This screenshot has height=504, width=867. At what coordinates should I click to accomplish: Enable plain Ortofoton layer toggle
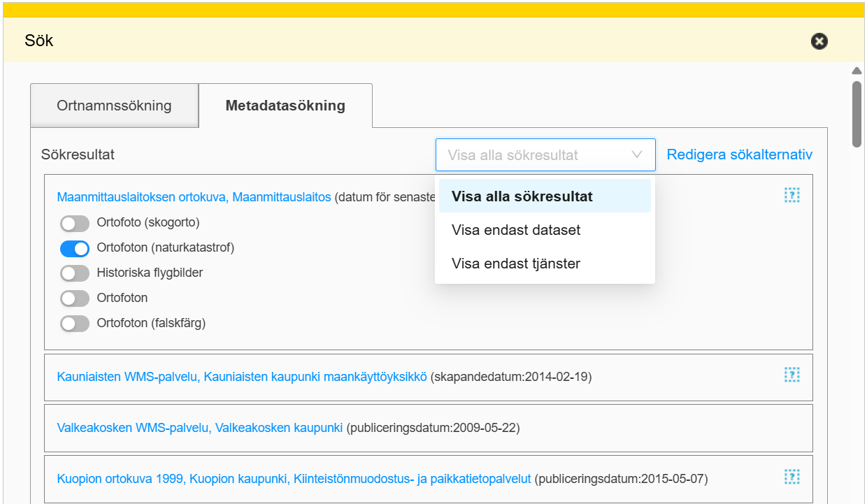(75, 298)
